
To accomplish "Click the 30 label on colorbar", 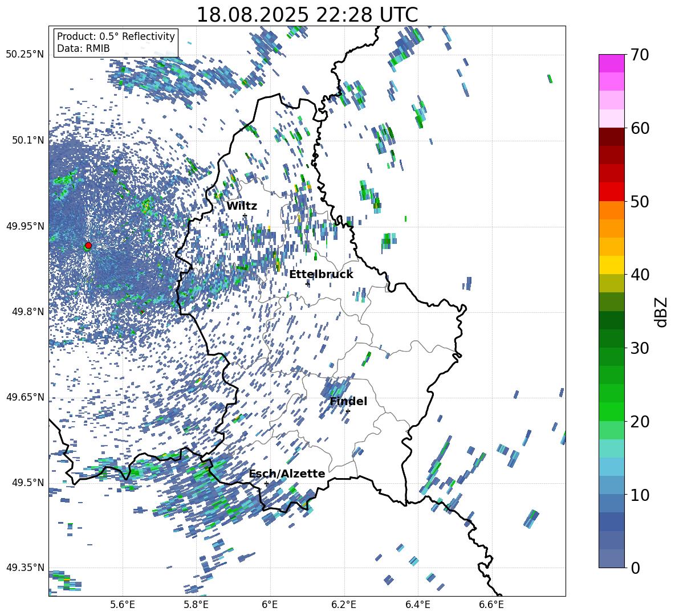I will (640, 348).
